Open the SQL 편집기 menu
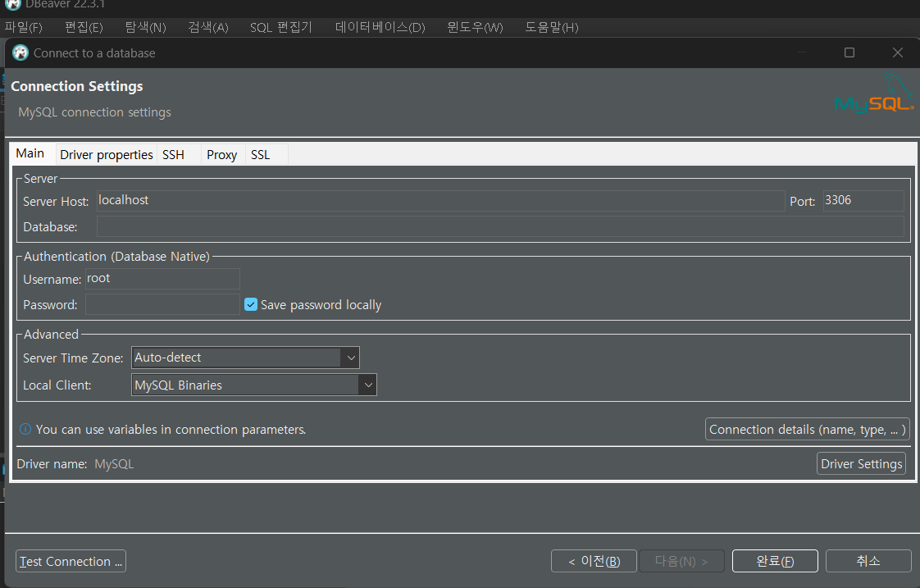Image resolution: width=920 pixels, height=588 pixels. (x=281, y=27)
